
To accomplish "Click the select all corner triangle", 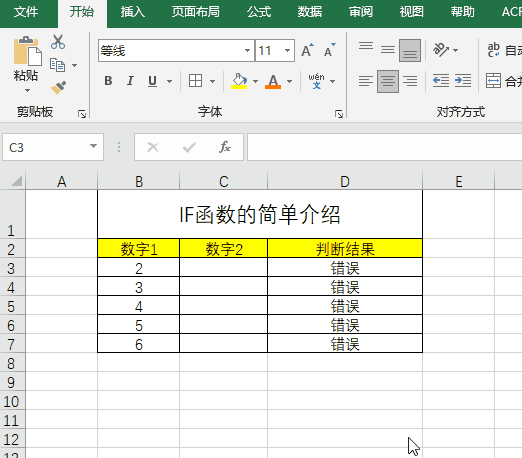I will 17,181.
